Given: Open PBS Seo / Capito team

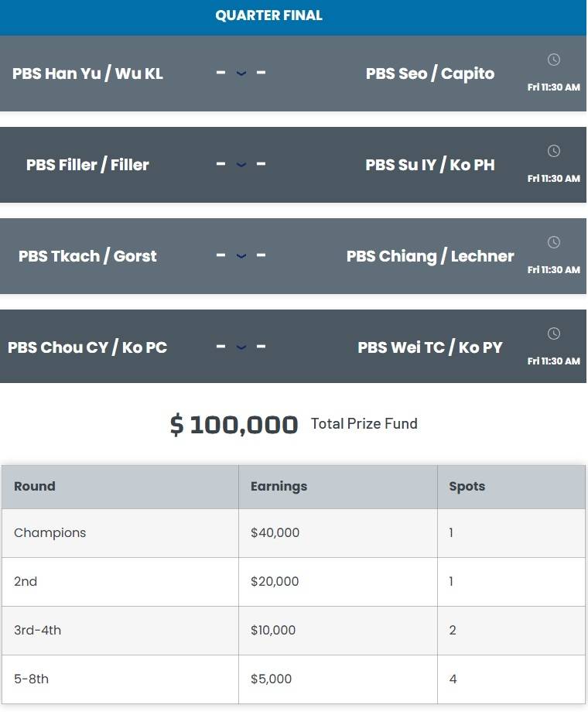Looking at the screenshot, I should tap(430, 74).
